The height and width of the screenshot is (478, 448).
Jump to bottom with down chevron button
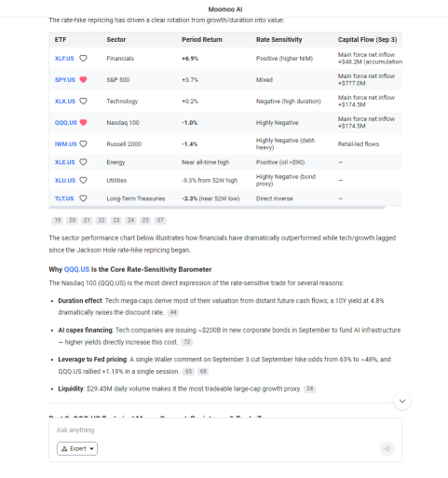[402, 401]
